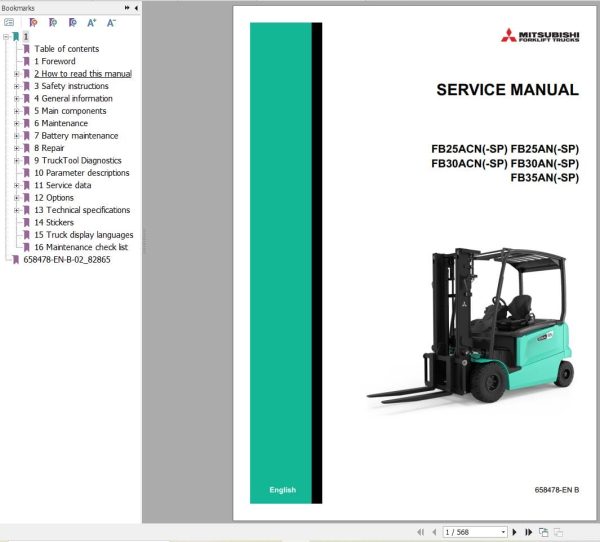Open the 1 Foreword bookmark

pyautogui.click(x=55, y=61)
